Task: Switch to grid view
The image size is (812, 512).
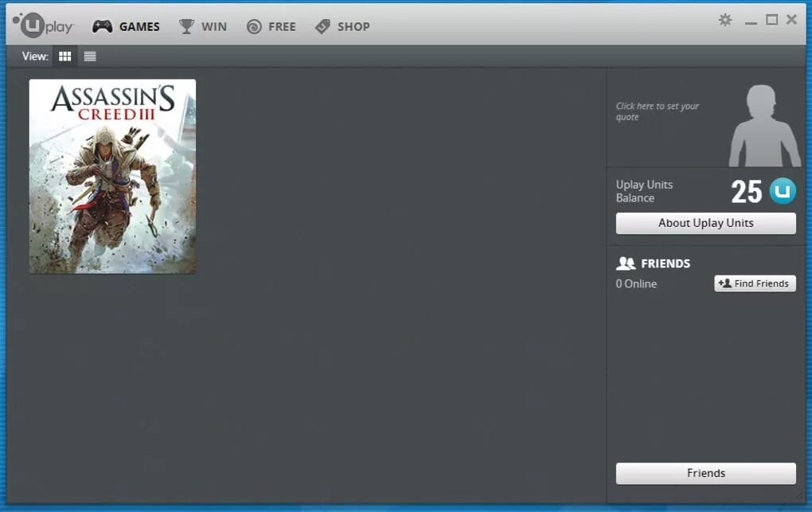Action: (x=64, y=57)
